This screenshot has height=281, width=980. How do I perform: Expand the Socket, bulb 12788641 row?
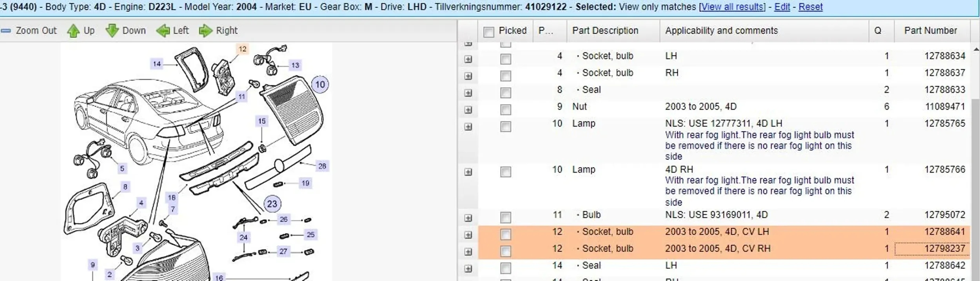click(x=468, y=235)
